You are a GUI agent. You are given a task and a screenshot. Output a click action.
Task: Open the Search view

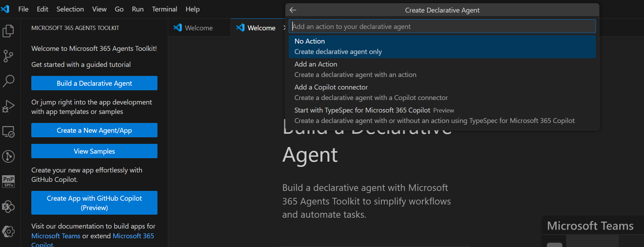click(8, 81)
